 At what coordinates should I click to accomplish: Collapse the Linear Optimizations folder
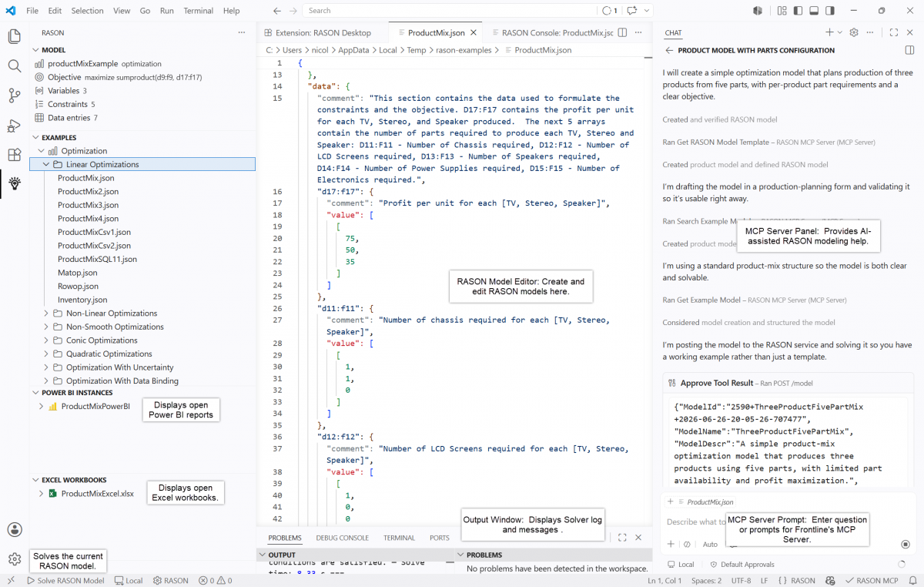tap(46, 164)
